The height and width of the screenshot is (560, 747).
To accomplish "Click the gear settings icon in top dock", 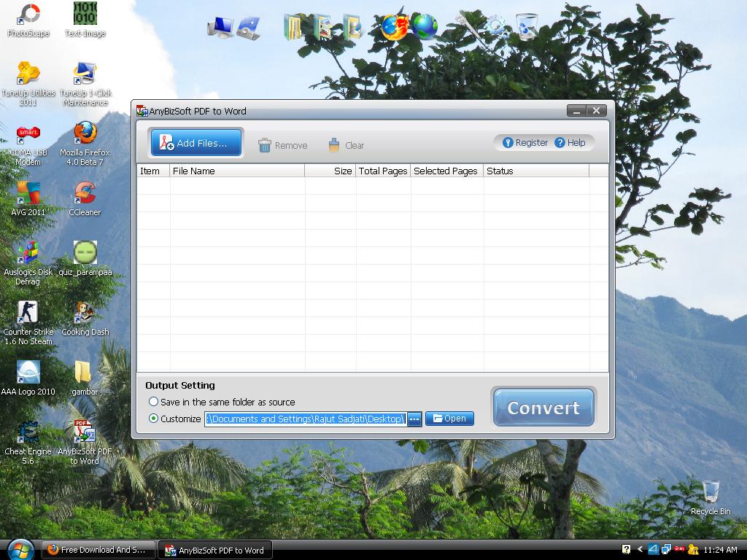I will point(497,27).
